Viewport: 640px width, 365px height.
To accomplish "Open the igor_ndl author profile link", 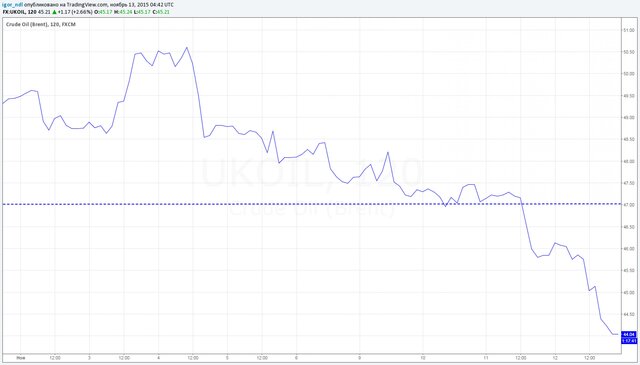I will 12,5.
